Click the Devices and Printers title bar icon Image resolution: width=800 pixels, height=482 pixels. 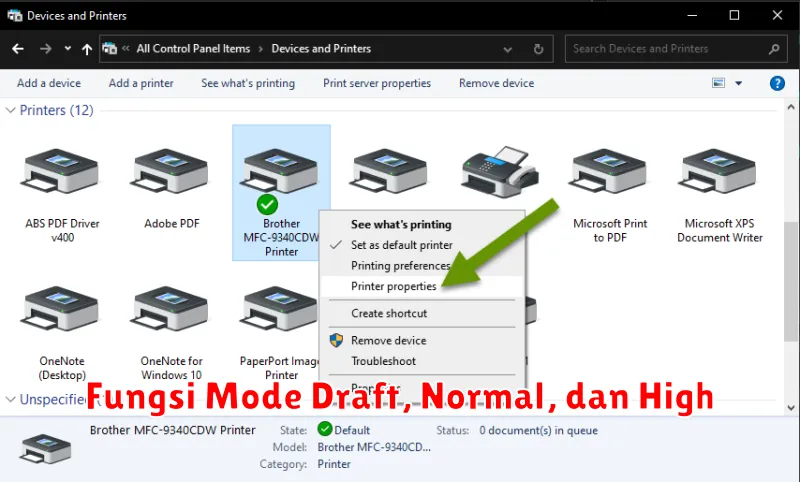click(15, 15)
